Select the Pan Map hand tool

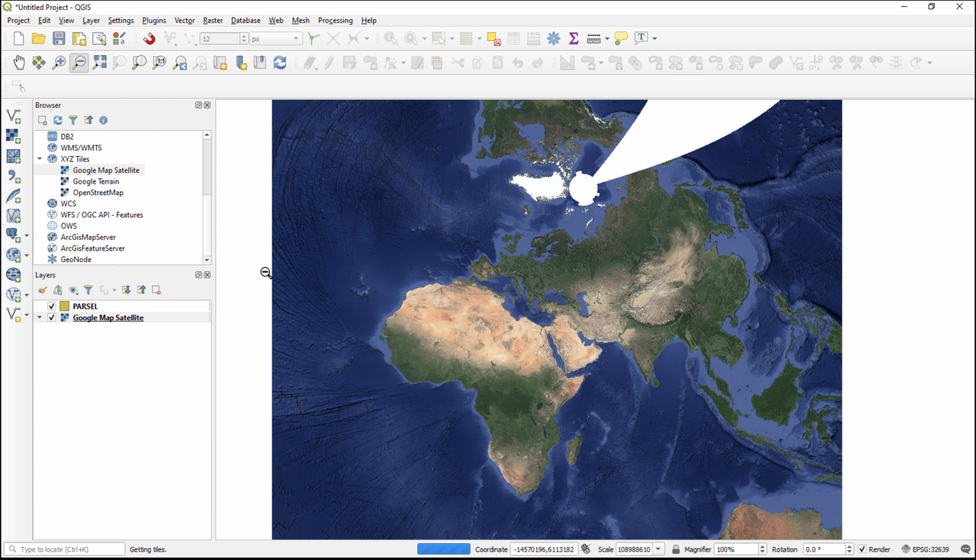click(x=19, y=62)
